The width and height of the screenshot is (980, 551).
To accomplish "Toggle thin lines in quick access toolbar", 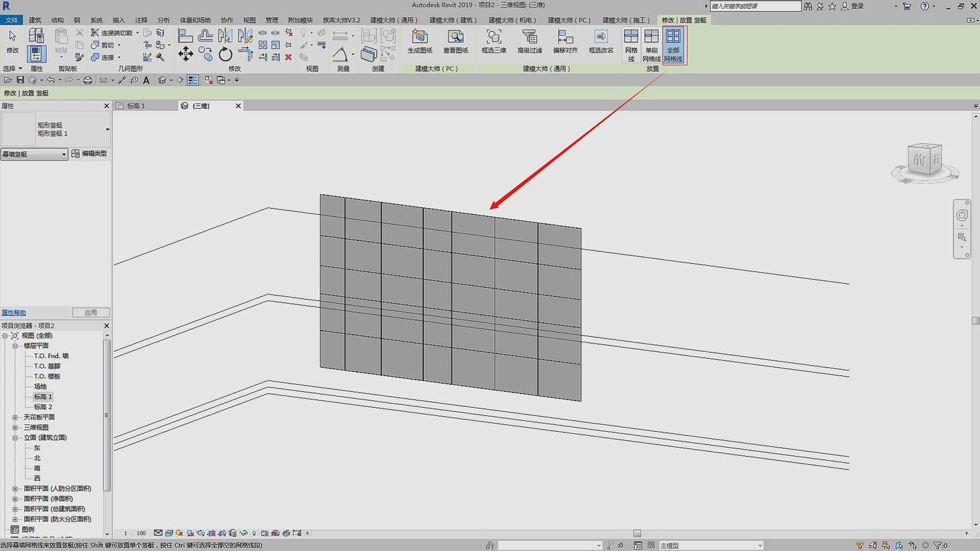I will 192,81.
